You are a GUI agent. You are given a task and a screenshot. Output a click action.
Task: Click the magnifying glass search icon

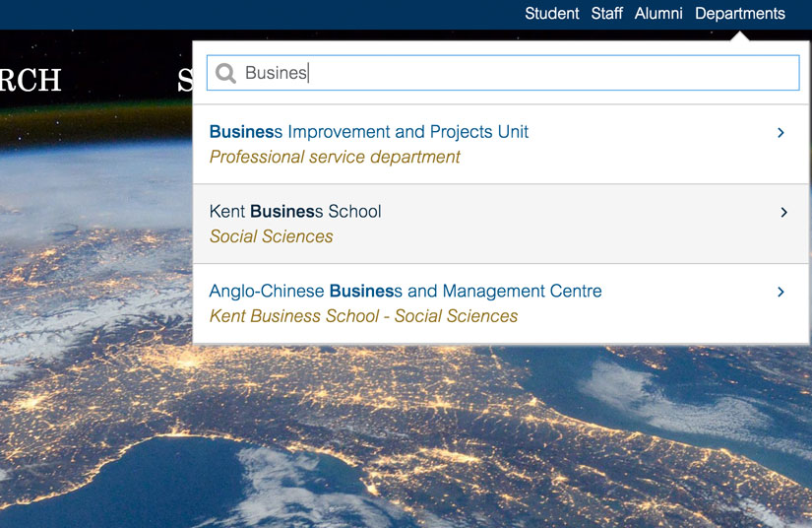tap(225, 73)
